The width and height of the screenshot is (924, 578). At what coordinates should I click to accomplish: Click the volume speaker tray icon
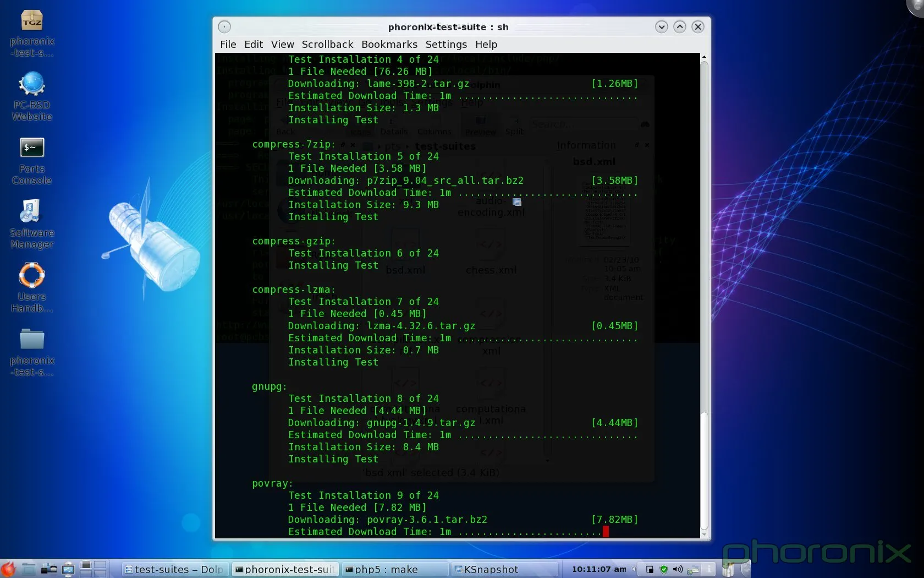(678, 569)
